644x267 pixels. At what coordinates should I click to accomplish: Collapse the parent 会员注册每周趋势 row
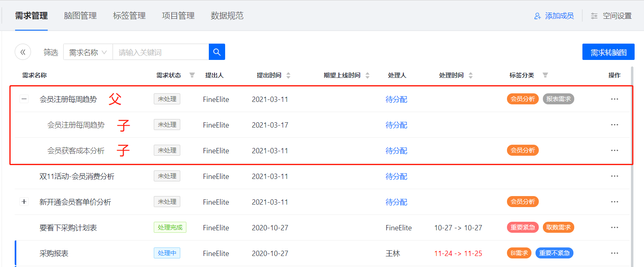(24, 99)
